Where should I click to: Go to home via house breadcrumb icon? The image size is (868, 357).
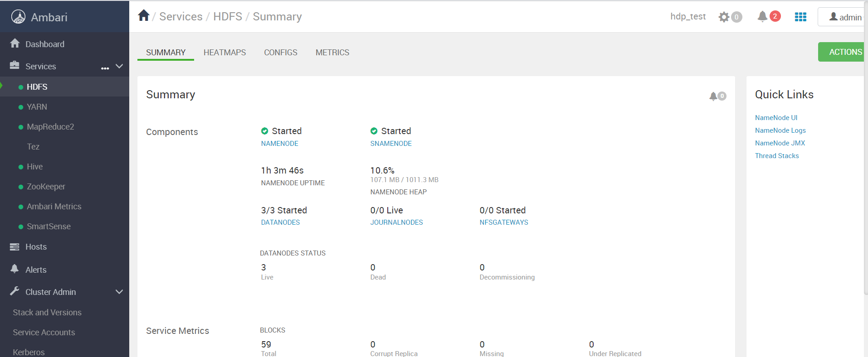tap(144, 15)
